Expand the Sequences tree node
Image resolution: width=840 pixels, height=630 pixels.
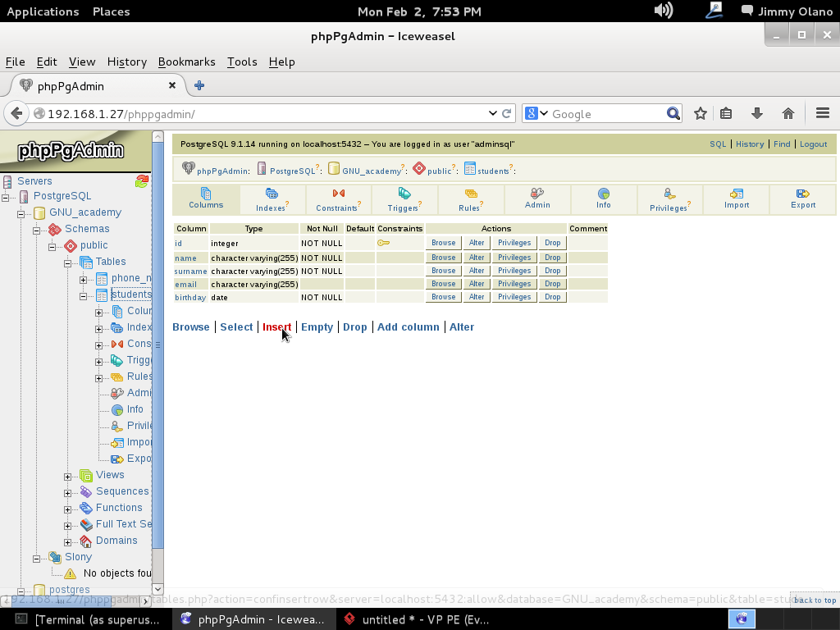[69, 492]
